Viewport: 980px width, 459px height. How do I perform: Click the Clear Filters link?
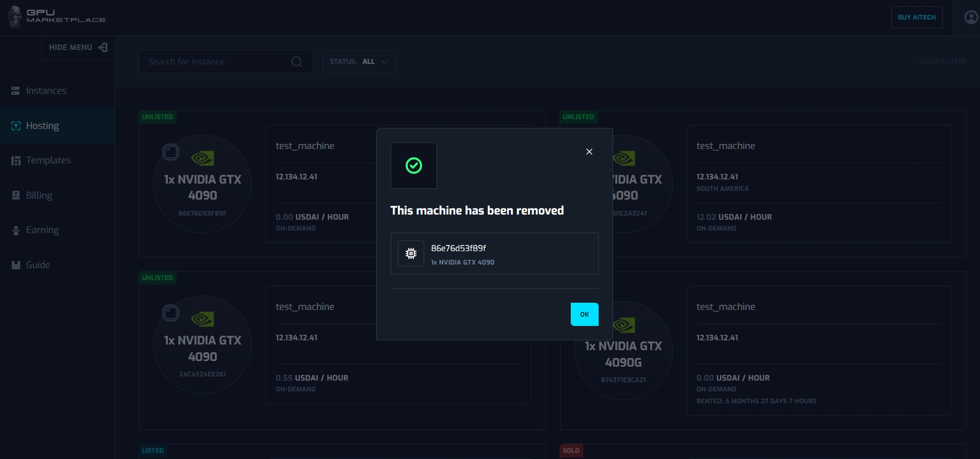pyautogui.click(x=942, y=61)
